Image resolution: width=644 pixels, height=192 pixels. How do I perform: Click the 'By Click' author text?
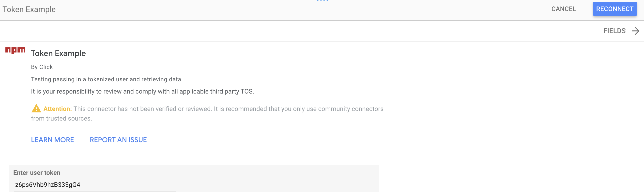[x=42, y=67]
